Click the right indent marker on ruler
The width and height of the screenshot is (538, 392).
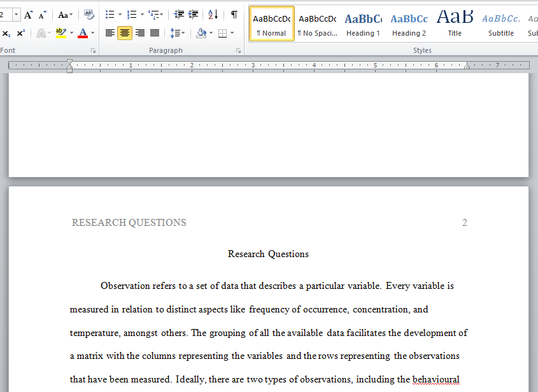point(467,66)
